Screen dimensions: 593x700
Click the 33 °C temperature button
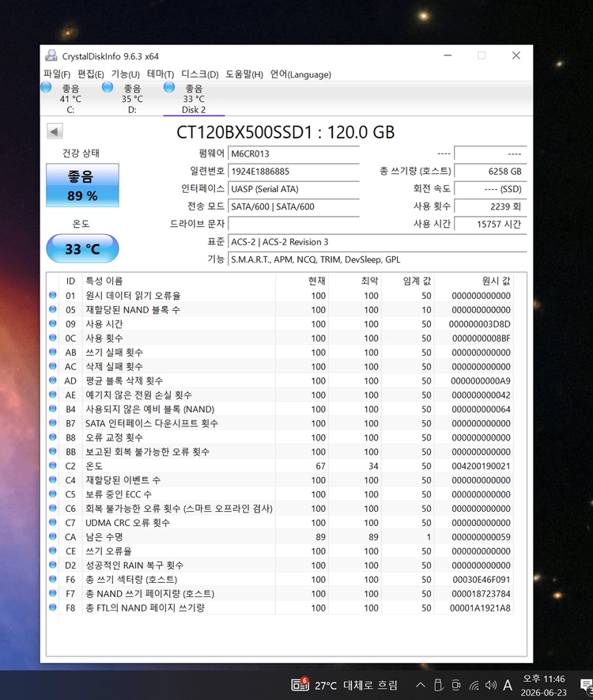click(x=82, y=248)
